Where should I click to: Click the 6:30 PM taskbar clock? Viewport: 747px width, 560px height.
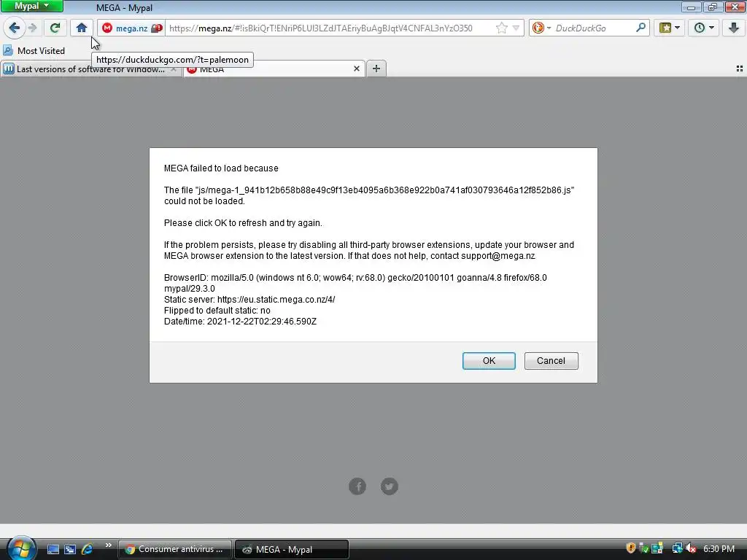tap(719, 548)
